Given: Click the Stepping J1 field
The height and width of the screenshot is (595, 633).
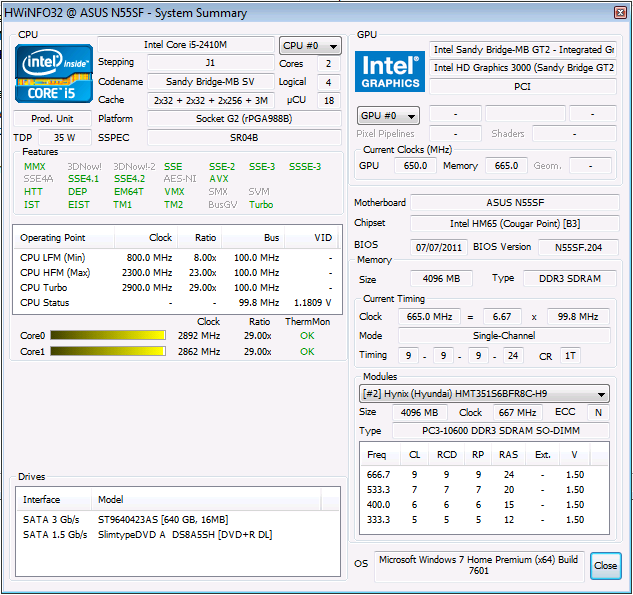Looking at the screenshot, I should tap(210, 63).
